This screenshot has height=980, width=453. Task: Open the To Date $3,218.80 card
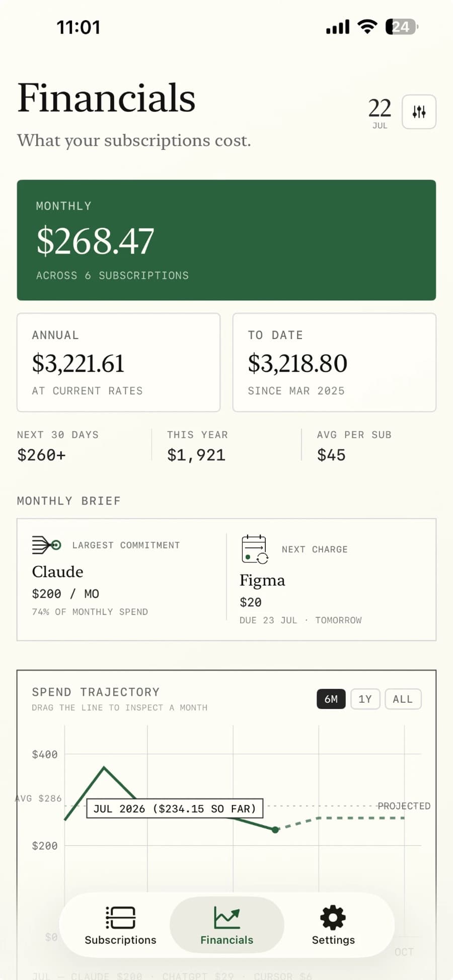coord(334,362)
